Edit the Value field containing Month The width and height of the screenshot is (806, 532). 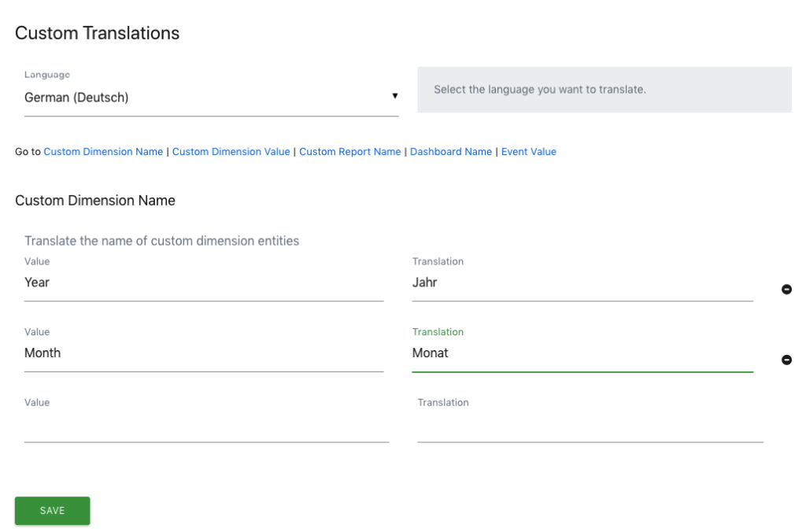[203, 353]
